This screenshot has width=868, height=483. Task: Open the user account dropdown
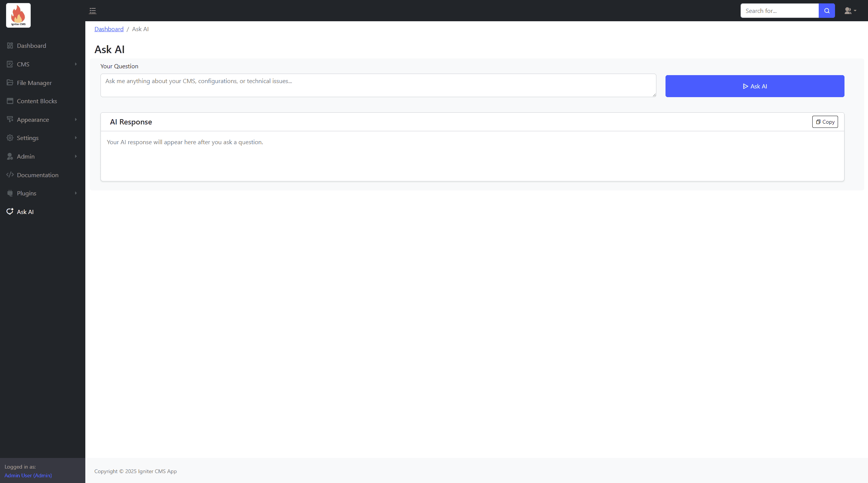point(850,11)
